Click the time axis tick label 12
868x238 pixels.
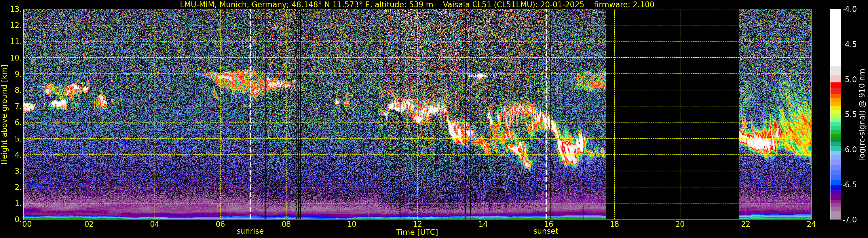[x=417, y=224]
